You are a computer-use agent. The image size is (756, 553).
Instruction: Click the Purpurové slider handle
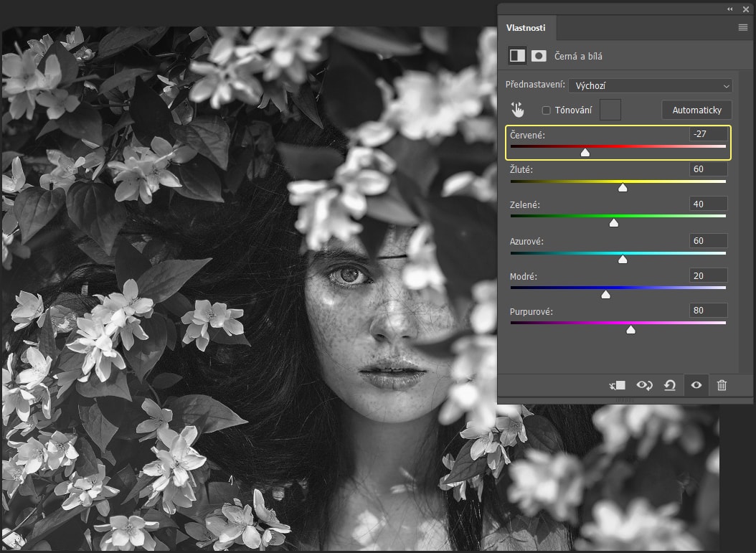630,330
